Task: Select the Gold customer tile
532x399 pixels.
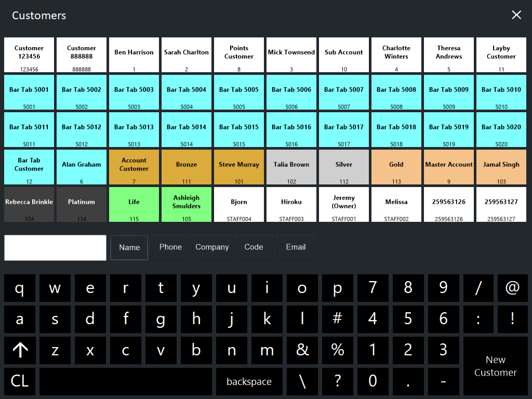Action: (396, 167)
